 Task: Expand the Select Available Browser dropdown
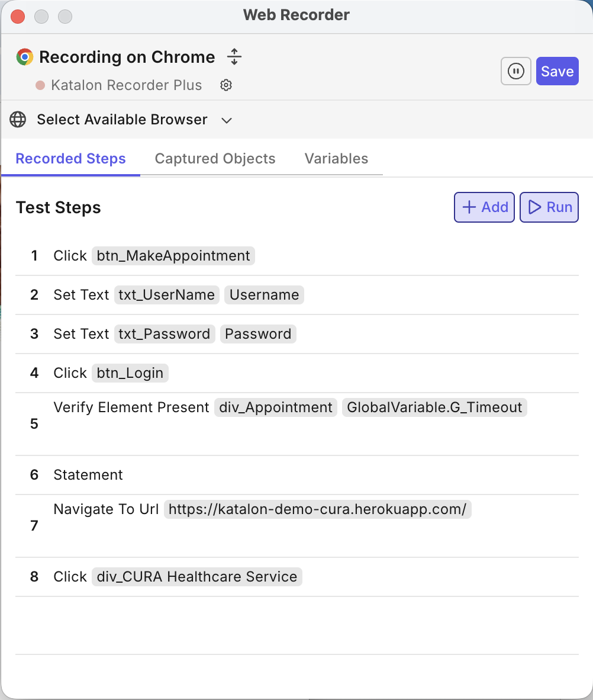tap(227, 120)
